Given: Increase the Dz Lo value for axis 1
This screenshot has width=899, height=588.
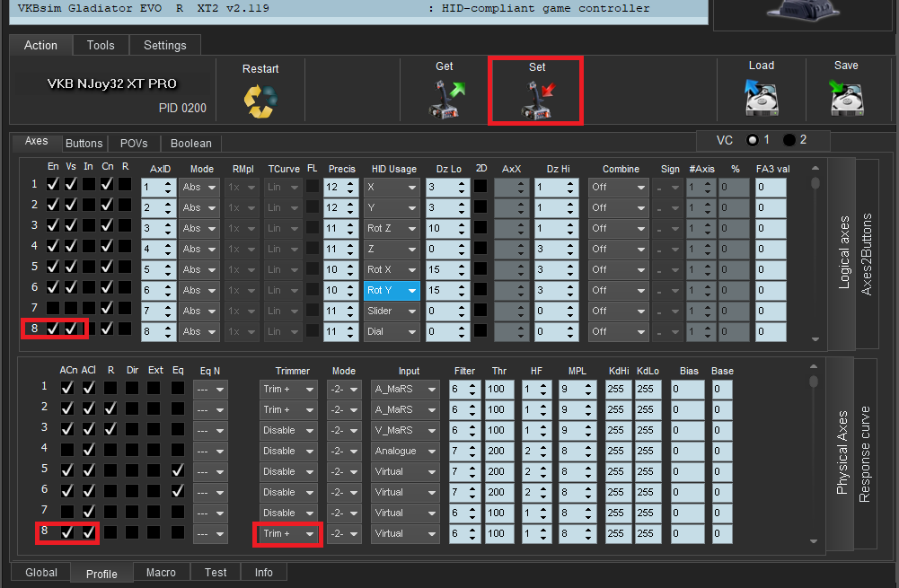Looking at the screenshot, I should point(462,183).
